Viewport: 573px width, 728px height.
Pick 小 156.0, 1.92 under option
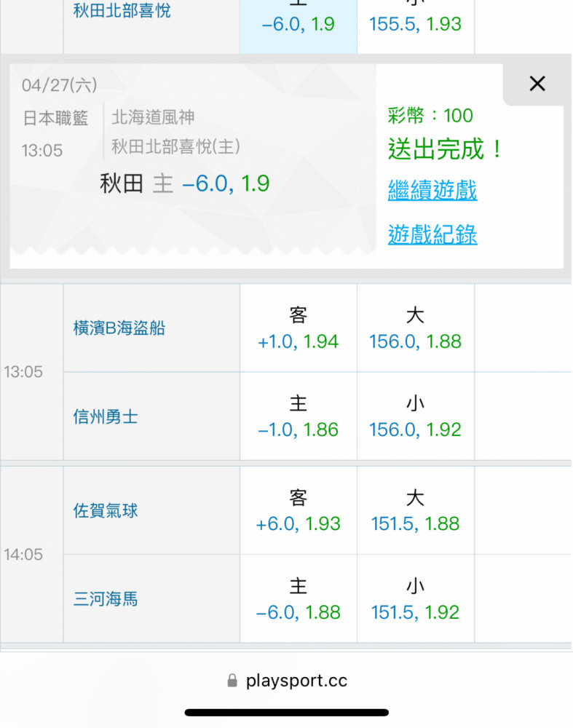415,416
